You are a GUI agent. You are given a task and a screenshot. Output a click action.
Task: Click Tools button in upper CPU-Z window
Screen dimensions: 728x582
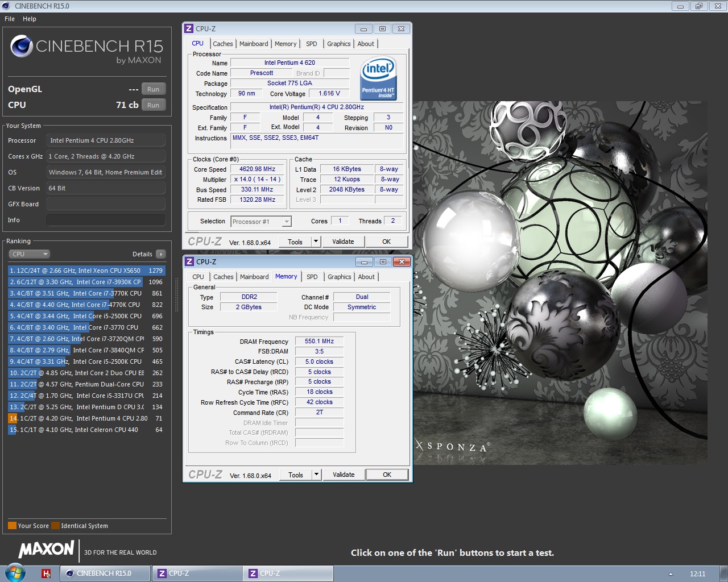point(295,242)
